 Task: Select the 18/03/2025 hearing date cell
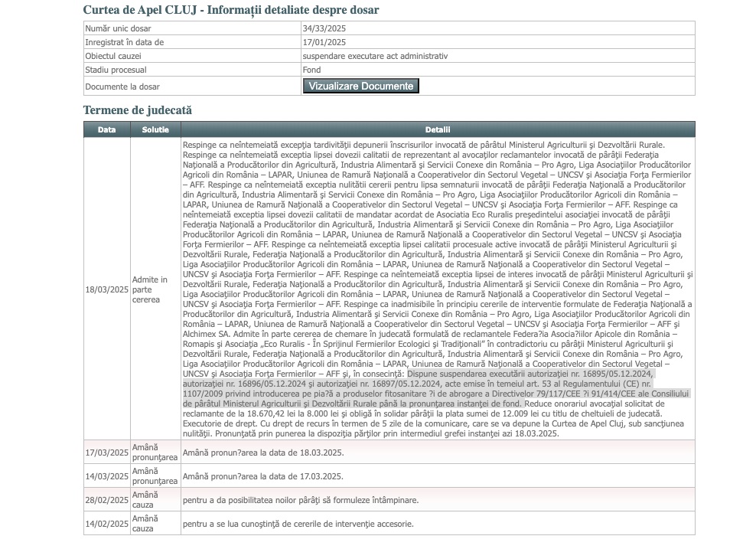click(107, 289)
